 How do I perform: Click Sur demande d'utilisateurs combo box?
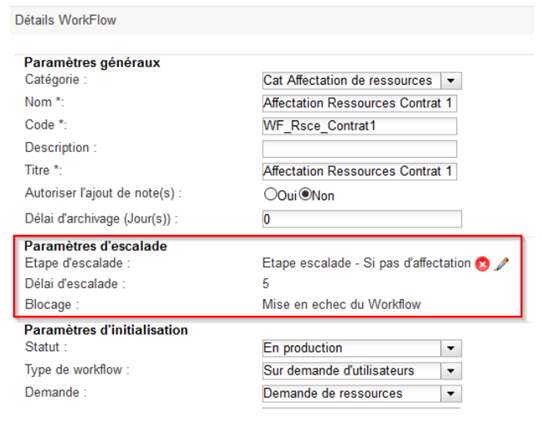point(362,371)
